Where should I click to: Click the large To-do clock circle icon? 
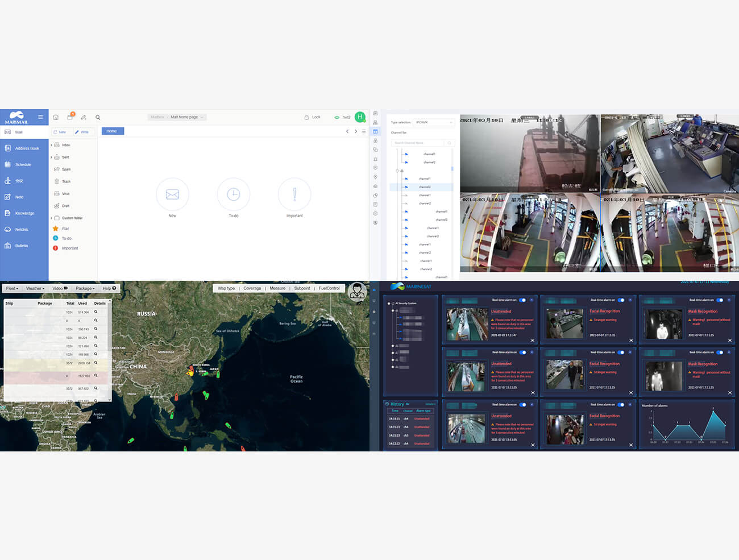click(x=234, y=194)
